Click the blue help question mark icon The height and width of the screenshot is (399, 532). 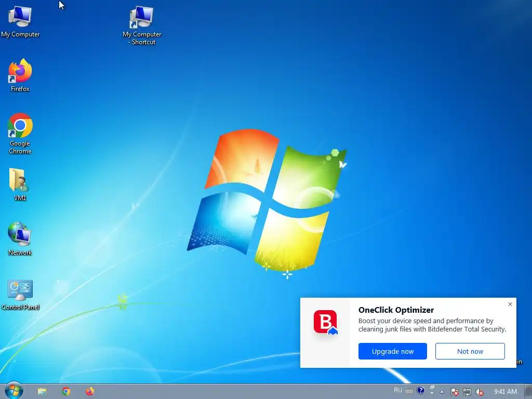point(420,391)
